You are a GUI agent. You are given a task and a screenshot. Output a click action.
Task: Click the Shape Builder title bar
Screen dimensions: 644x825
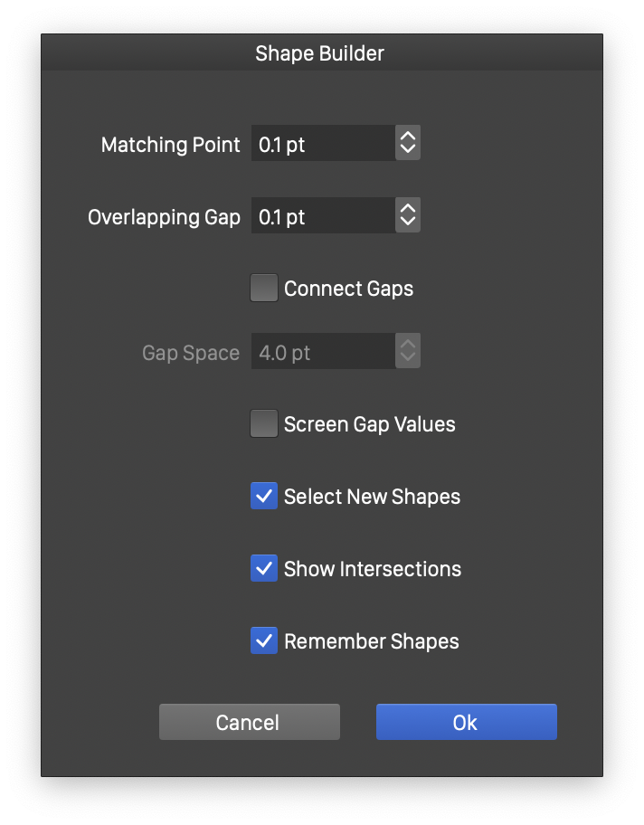(x=321, y=53)
